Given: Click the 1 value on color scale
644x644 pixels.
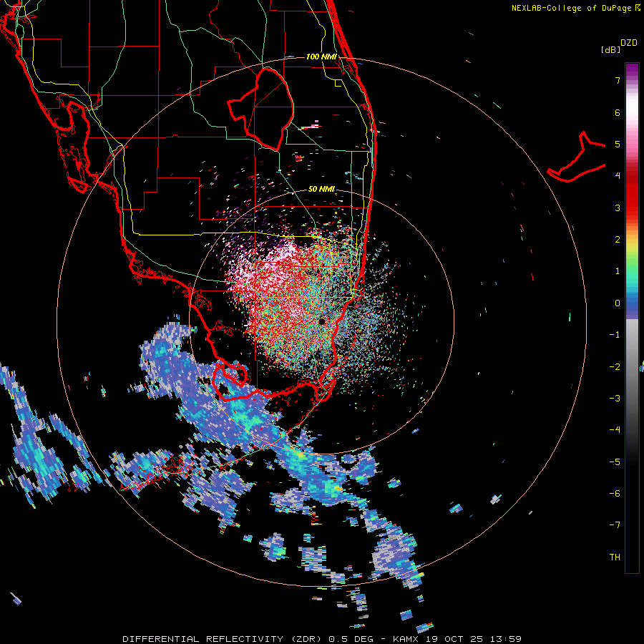Looking at the screenshot, I should pyautogui.click(x=618, y=271).
